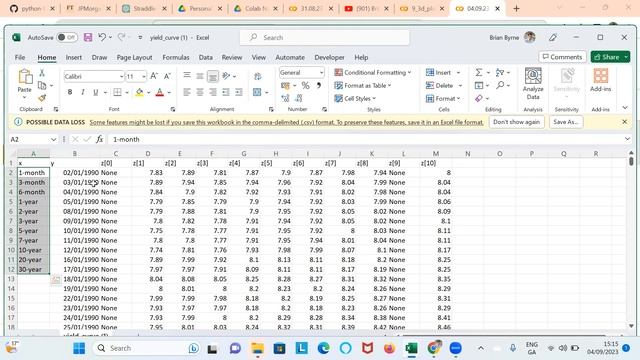The width and height of the screenshot is (640, 360).
Task: Expand Cell Styles menu
Action: click(355, 98)
